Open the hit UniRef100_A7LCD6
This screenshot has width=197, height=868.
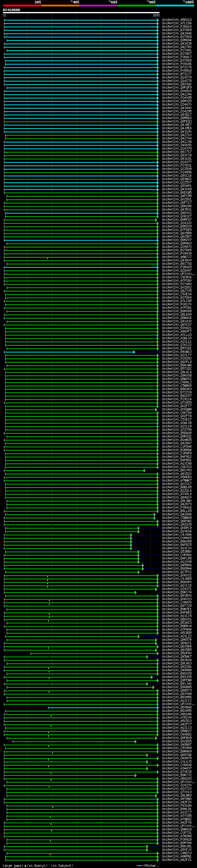177,23
